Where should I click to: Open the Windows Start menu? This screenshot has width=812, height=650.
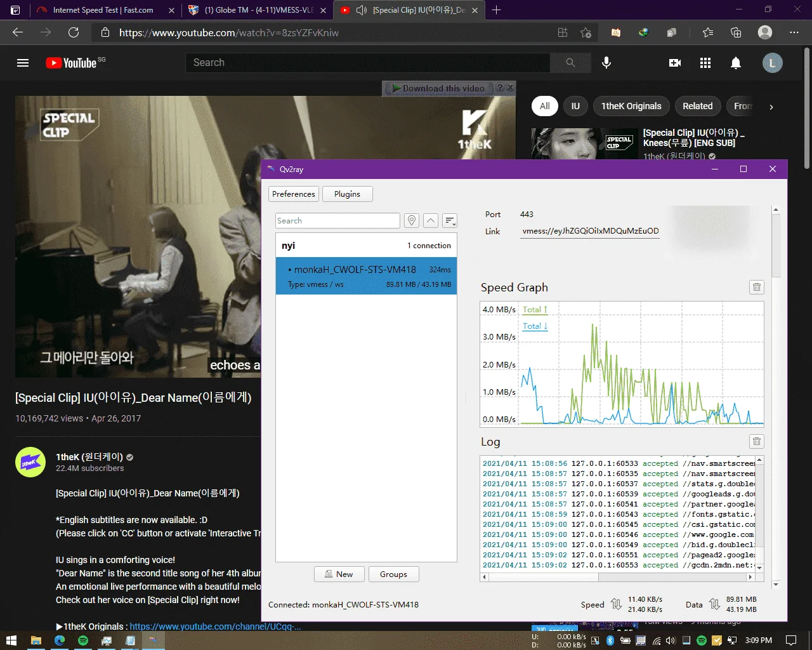click(x=11, y=640)
